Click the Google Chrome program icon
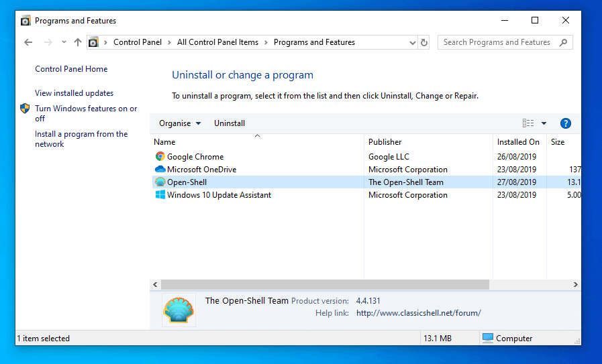This screenshot has width=602, height=364. pyautogui.click(x=160, y=157)
